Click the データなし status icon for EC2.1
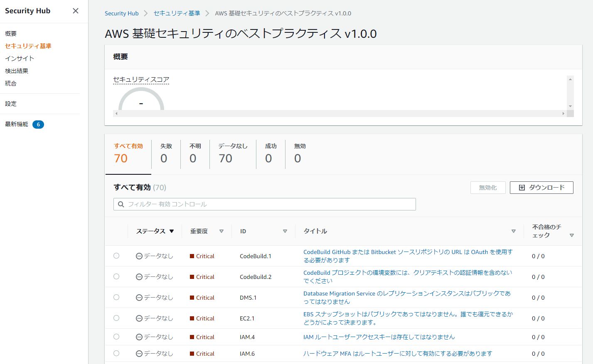Screen dimensions: 593x364 coord(139,318)
